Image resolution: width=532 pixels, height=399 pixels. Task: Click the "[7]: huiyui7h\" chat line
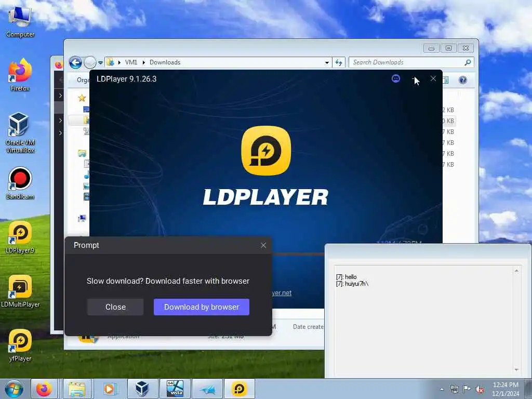click(x=352, y=284)
